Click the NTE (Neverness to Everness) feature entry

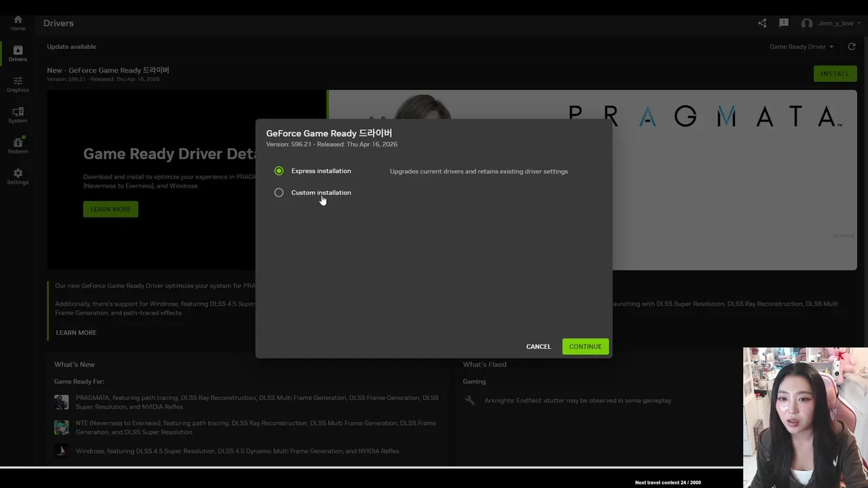point(256,428)
